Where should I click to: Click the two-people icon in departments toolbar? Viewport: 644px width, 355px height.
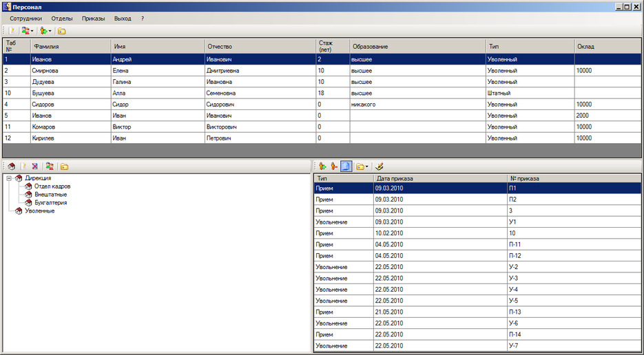point(50,166)
